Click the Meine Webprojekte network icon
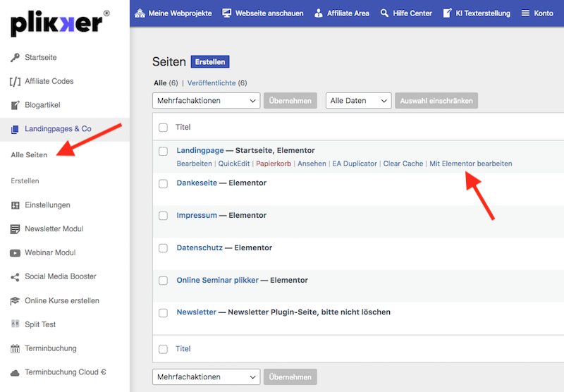Viewport: 564px width, 392px height. click(140, 13)
